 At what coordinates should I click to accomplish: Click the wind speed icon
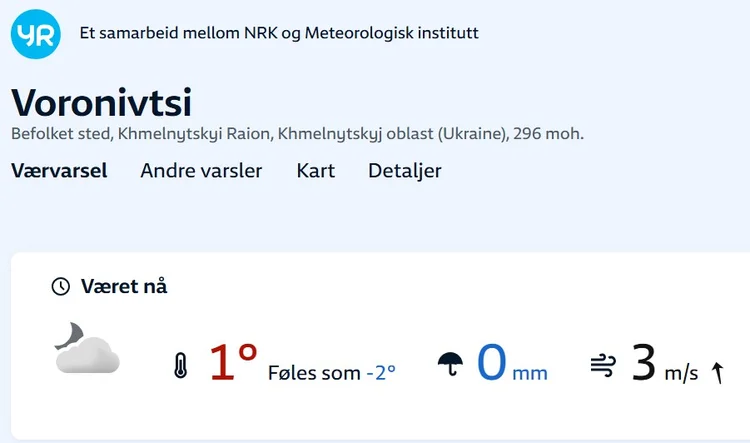pyautogui.click(x=603, y=365)
